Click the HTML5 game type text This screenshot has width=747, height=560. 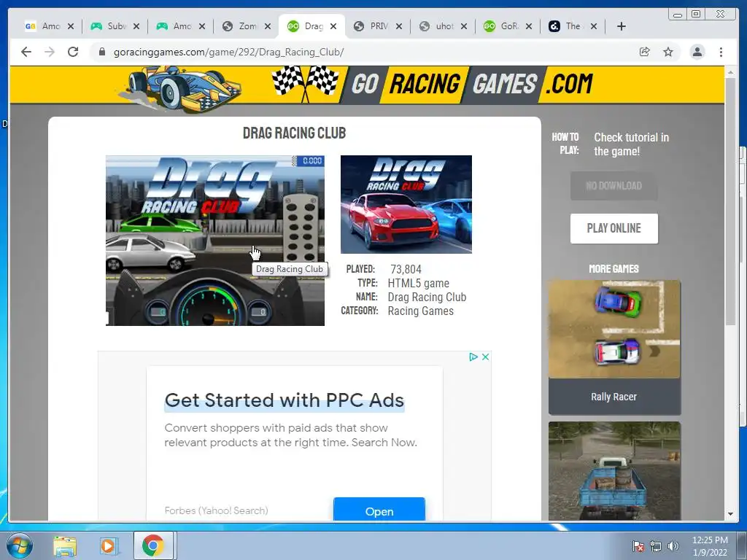tap(418, 284)
